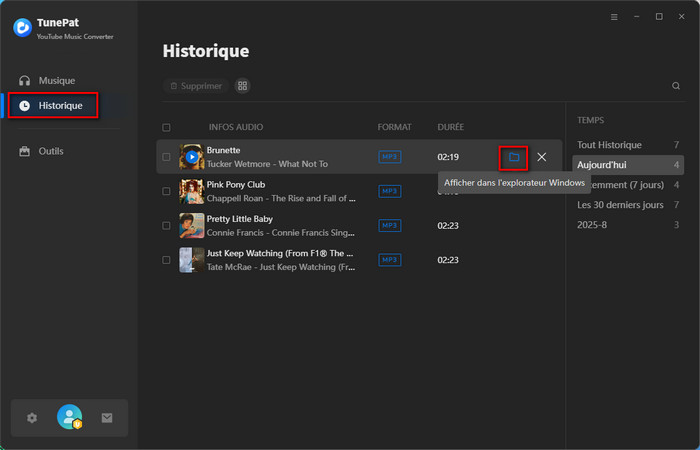
Task: Click MP3 badge on Just Keep Watching row
Action: [390, 260]
